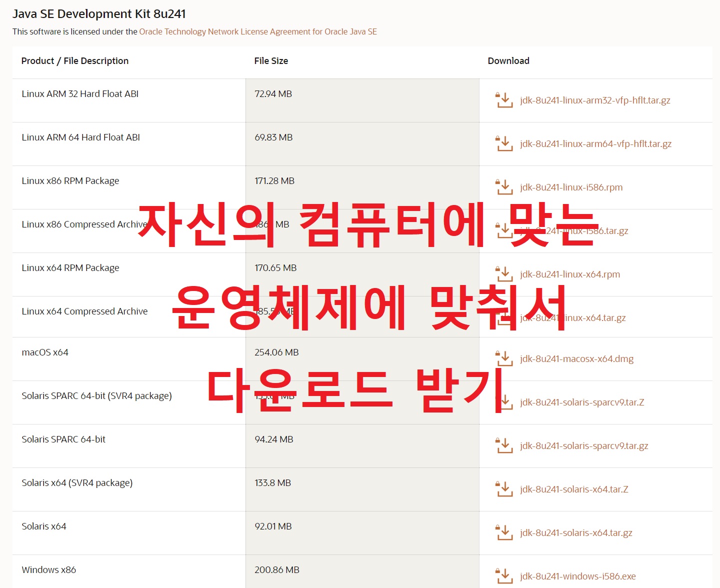
Task: Click download icon for jdk-8u241-linux-i586.rpm
Action: [504, 187]
